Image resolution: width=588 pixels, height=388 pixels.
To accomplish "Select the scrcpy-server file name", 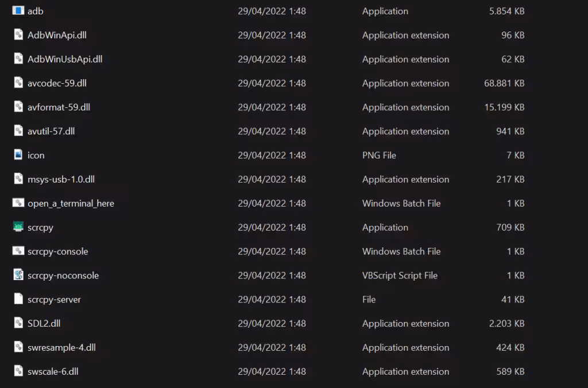I will (54, 300).
